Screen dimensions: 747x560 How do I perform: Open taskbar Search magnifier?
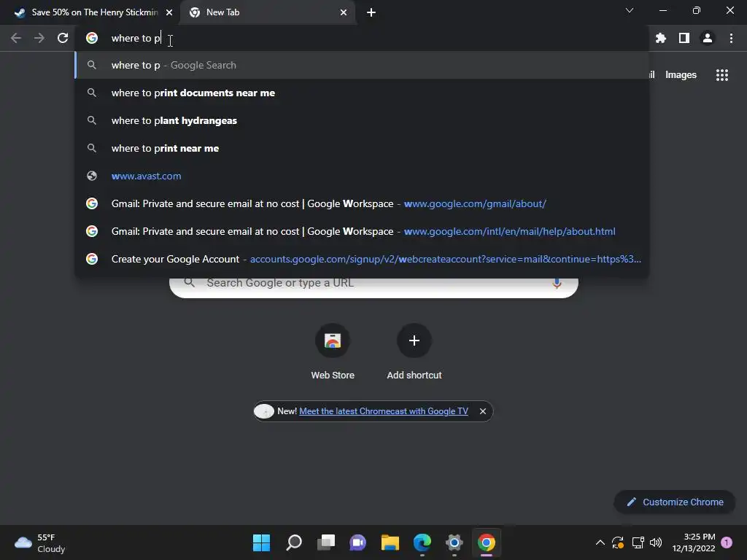[x=294, y=542]
